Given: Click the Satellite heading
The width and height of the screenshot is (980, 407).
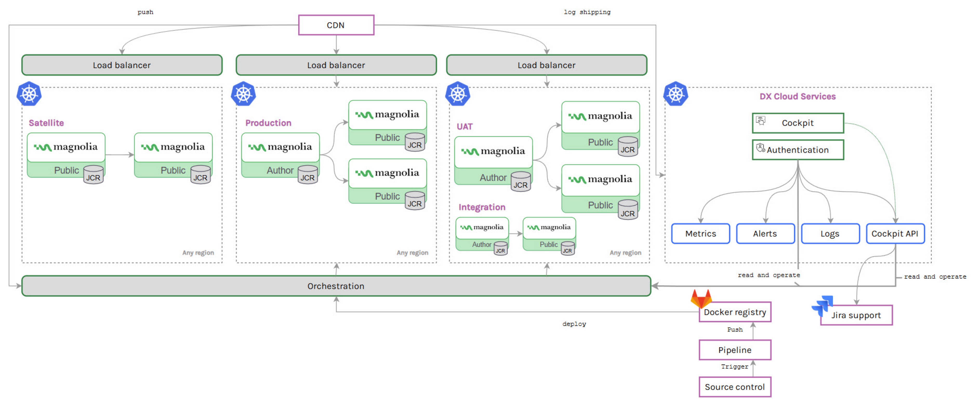Looking at the screenshot, I should [x=47, y=123].
